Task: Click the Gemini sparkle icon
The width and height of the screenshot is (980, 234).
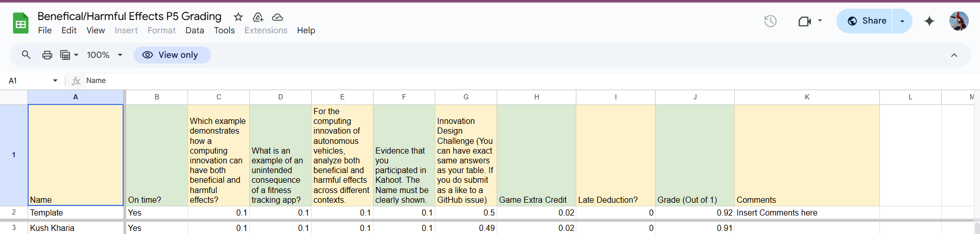Action: tap(929, 21)
